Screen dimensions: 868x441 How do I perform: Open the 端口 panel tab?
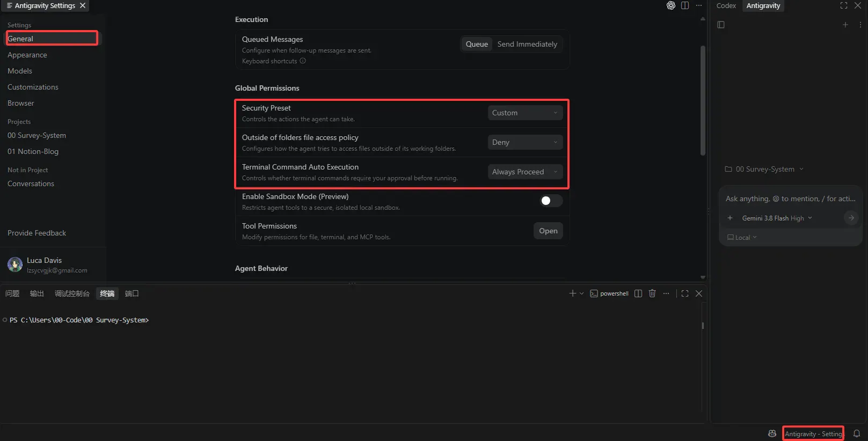[132, 293]
